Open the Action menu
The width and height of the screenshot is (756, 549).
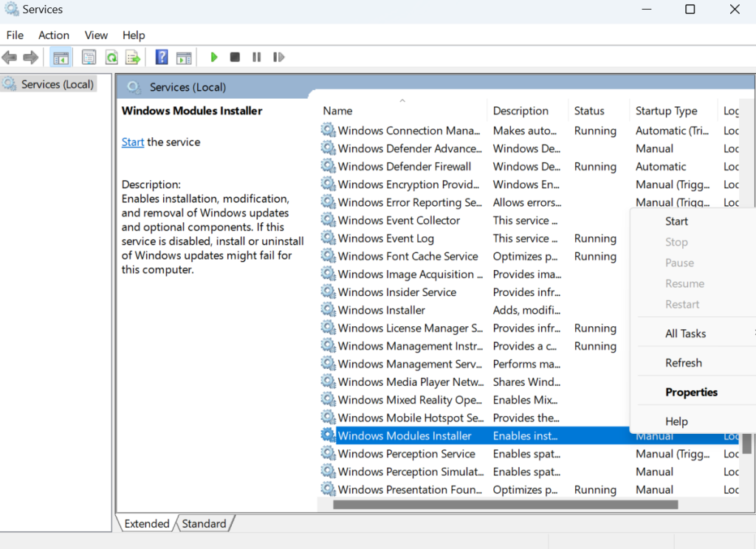(x=53, y=35)
